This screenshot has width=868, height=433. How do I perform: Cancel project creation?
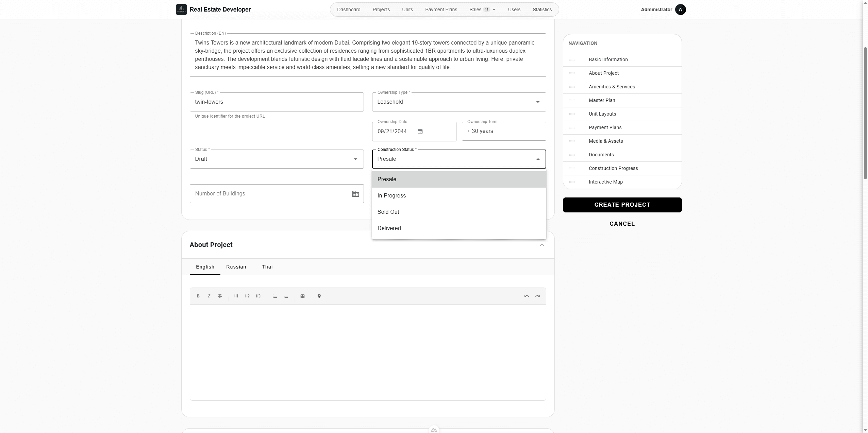(622, 224)
